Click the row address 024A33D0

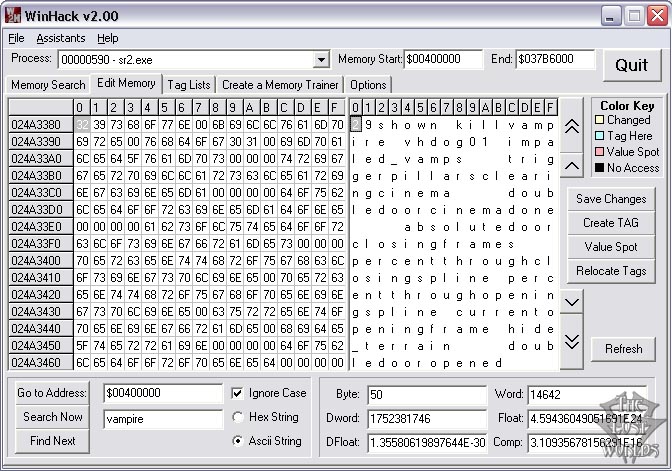point(41,210)
